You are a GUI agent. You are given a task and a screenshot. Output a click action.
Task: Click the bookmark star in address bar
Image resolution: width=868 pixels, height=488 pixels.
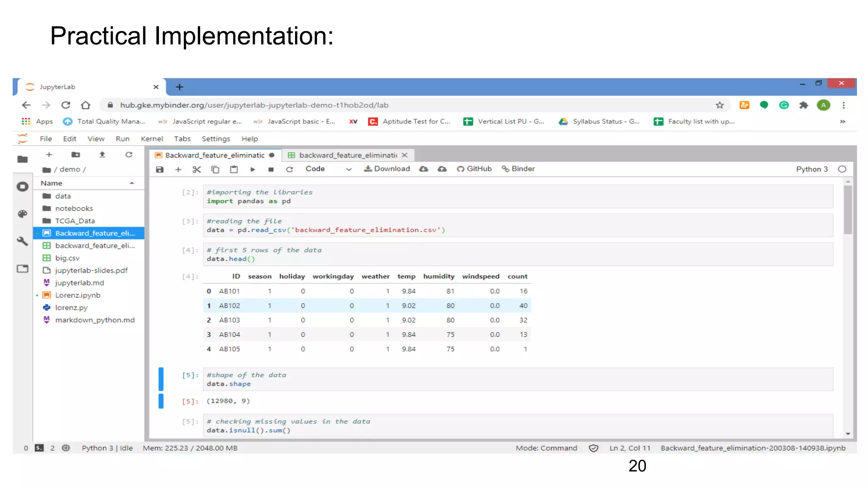pyautogui.click(x=720, y=105)
